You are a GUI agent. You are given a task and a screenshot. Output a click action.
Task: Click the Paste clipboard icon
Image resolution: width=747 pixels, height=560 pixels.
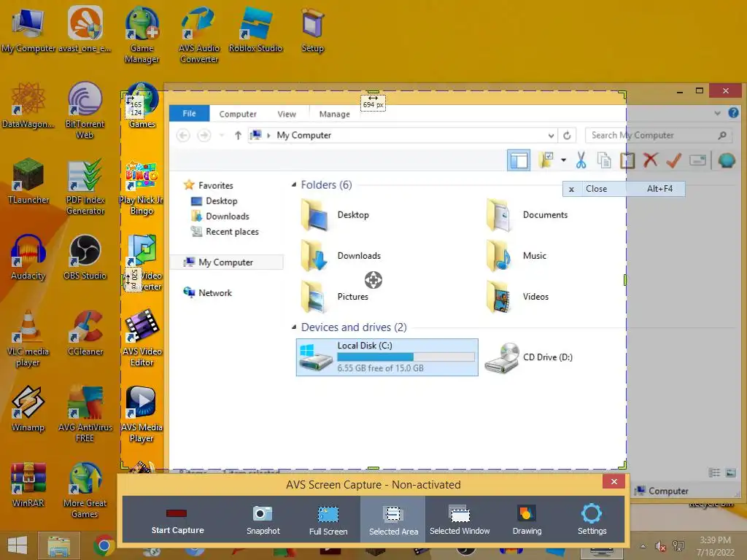tap(627, 160)
